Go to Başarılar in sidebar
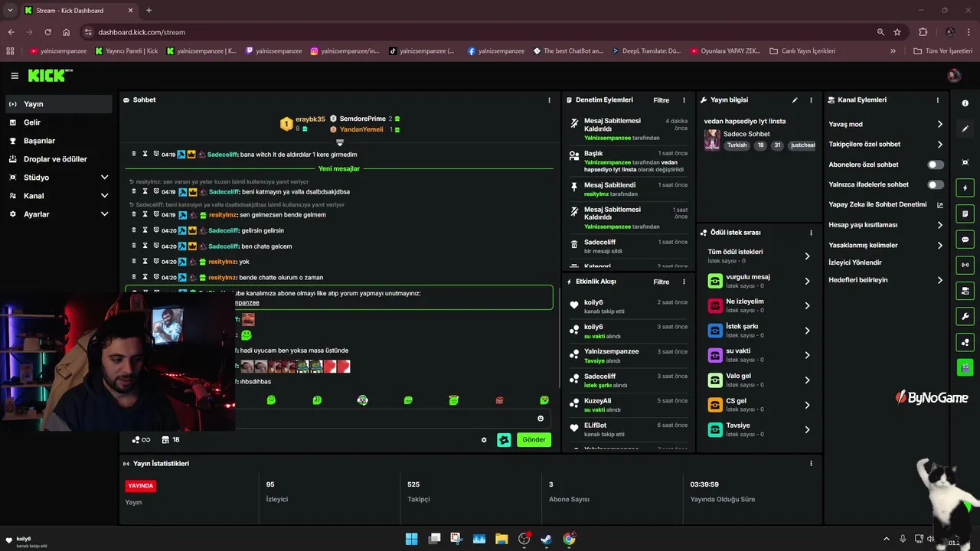Viewport: 980px width, 551px height. coord(60,141)
